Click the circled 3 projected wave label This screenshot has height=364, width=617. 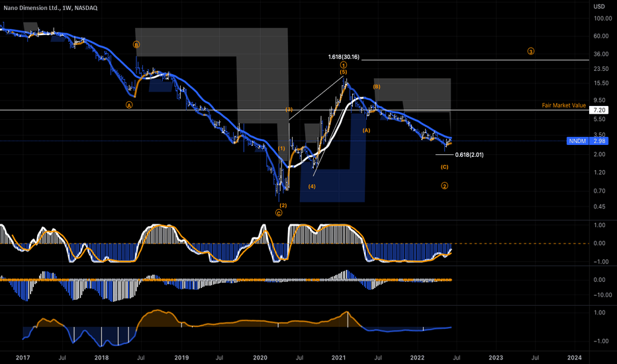(531, 51)
